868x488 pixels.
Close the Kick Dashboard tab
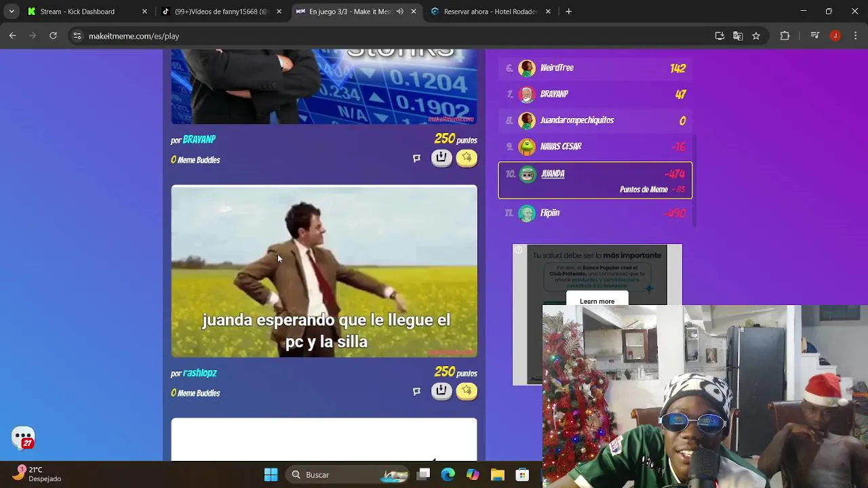[144, 12]
